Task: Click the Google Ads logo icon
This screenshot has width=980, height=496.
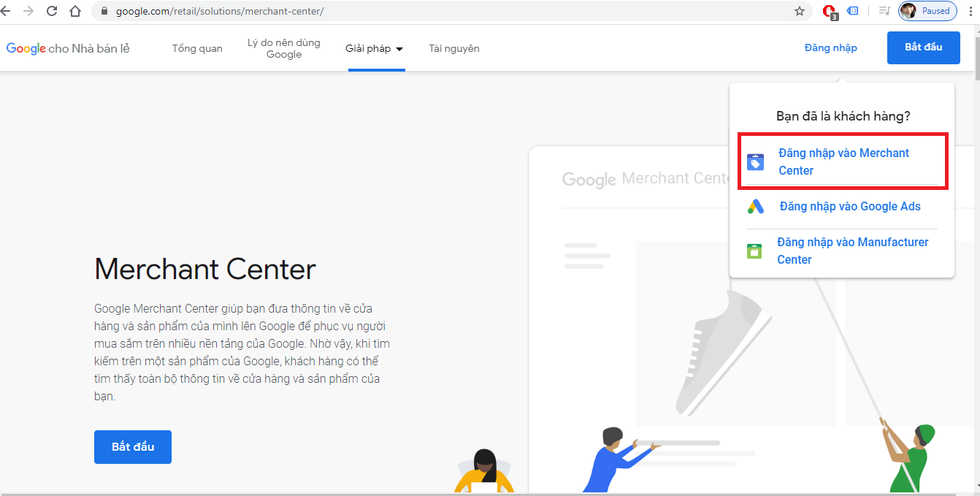Action: (x=756, y=207)
